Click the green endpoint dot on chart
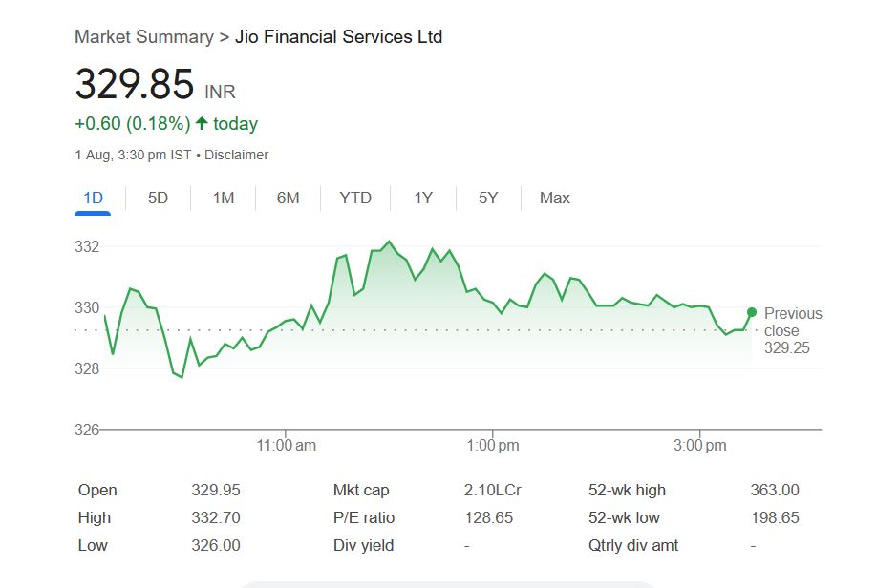The image size is (877, 588). tap(752, 312)
